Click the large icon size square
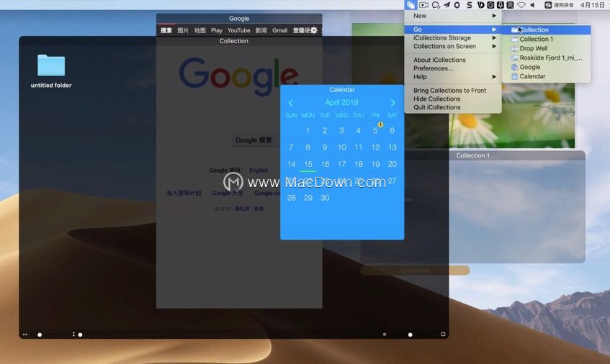This screenshot has width=610, height=364. pos(443,334)
